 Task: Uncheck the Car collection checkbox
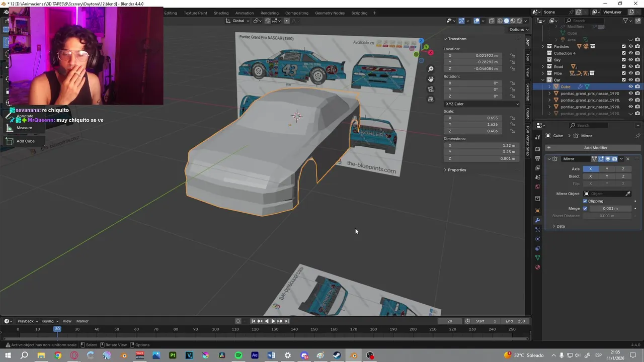(x=624, y=80)
